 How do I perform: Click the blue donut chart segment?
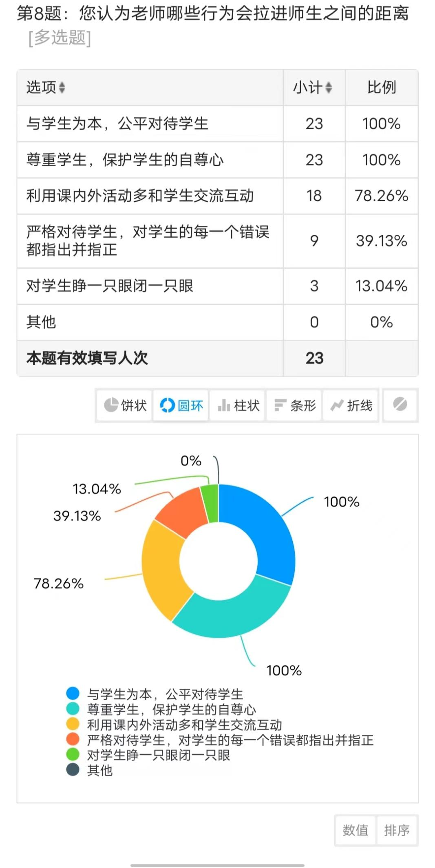[265, 530]
